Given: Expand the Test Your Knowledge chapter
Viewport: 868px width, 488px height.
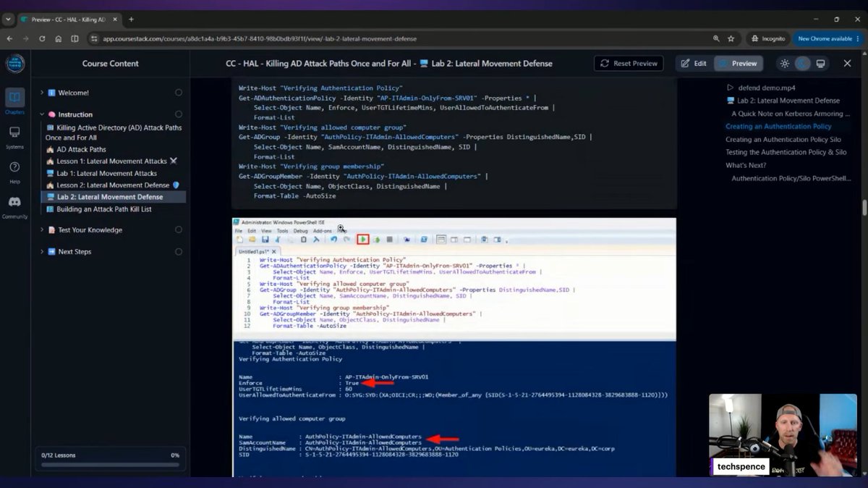Looking at the screenshot, I should pyautogui.click(x=42, y=230).
